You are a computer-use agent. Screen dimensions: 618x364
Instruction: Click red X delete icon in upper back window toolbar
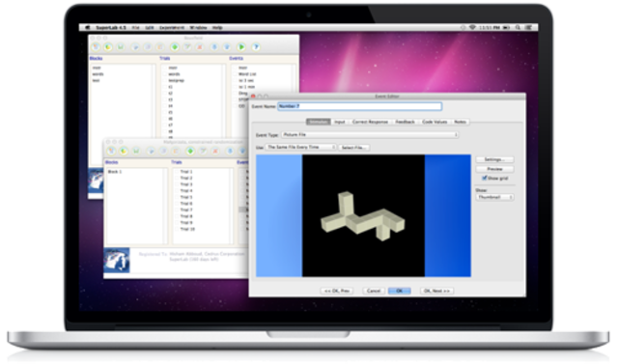pos(200,47)
